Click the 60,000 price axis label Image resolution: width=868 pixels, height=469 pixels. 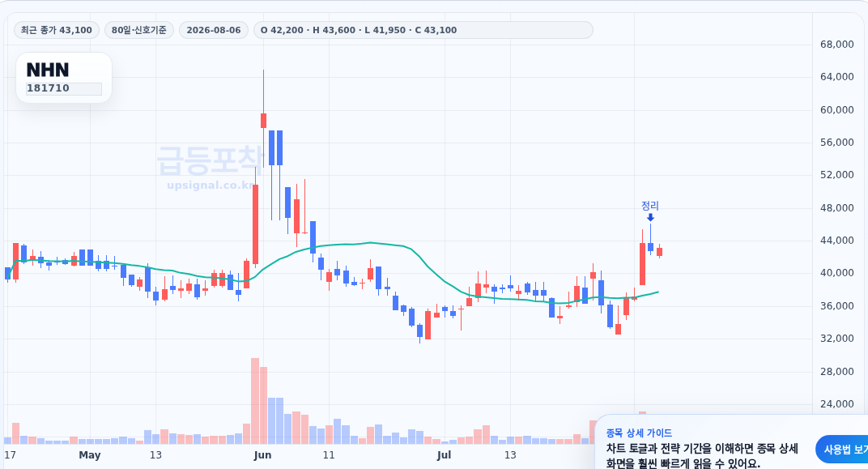(837, 109)
